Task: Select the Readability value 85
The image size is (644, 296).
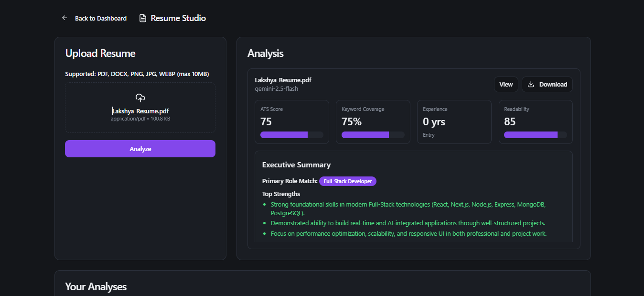Action: click(510, 121)
